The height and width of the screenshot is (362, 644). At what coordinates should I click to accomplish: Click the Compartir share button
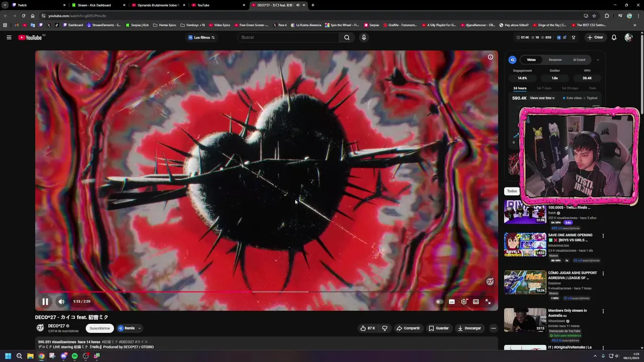tap(408, 328)
